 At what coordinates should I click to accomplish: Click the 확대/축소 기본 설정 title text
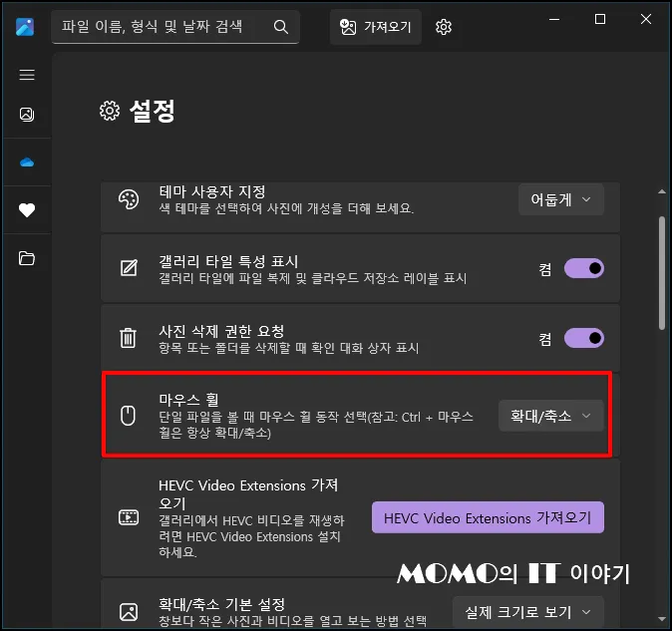(222, 604)
